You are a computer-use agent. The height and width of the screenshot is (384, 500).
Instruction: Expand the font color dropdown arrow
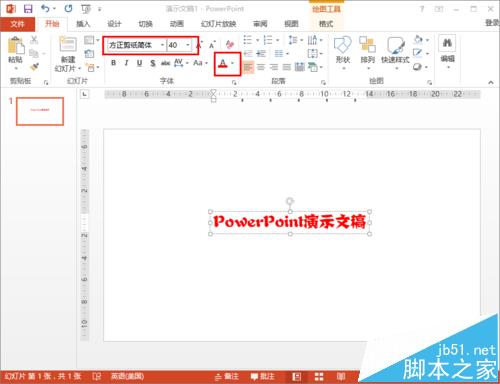(x=233, y=63)
